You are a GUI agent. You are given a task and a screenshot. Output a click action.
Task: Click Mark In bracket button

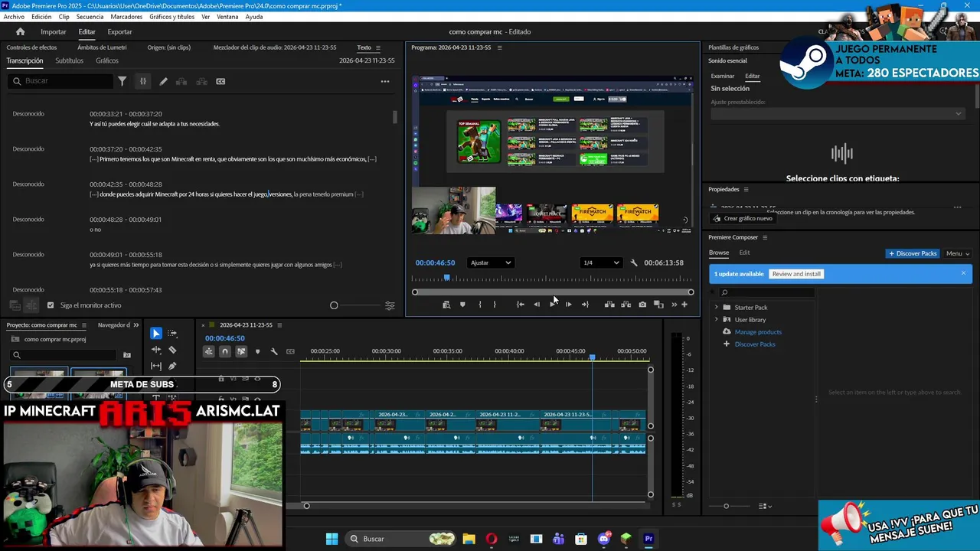coord(480,305)
